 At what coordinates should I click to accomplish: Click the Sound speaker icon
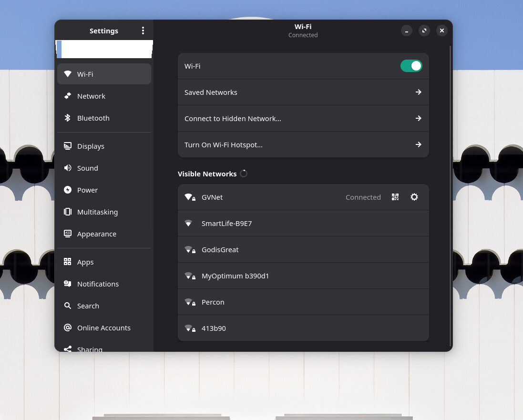point(68,168)
